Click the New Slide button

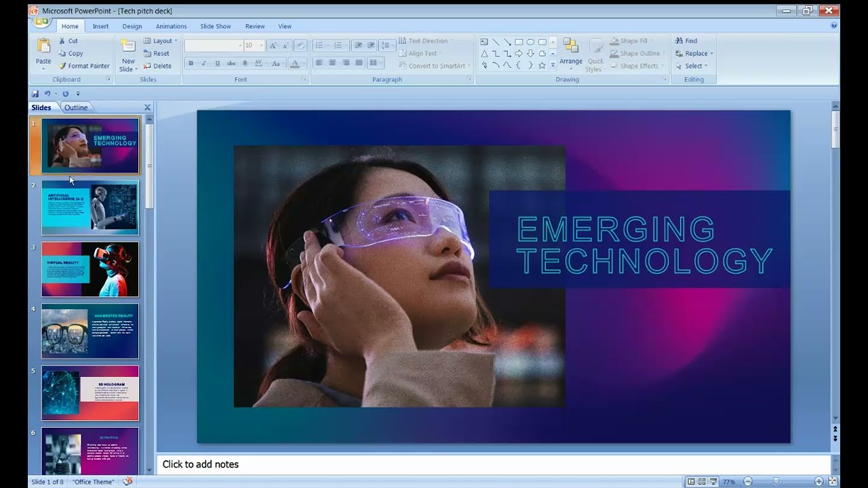tap(128, 54)
